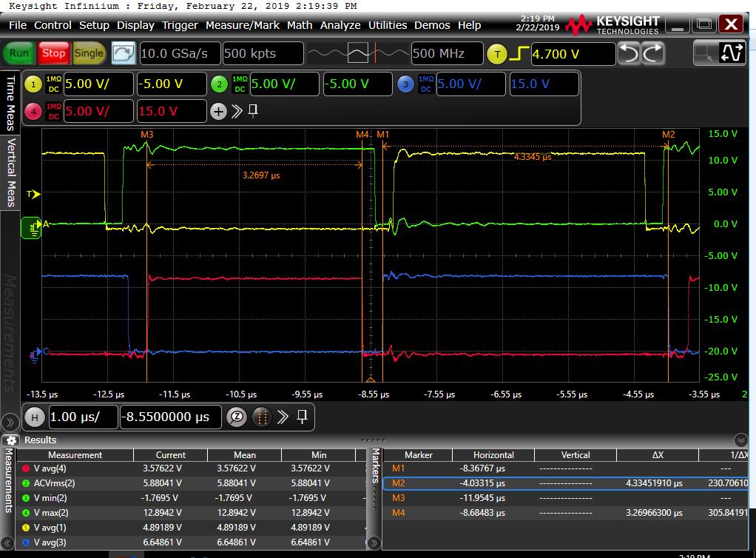Open the Time Meas side tab
756x558 pixels.
coord(10,102)
